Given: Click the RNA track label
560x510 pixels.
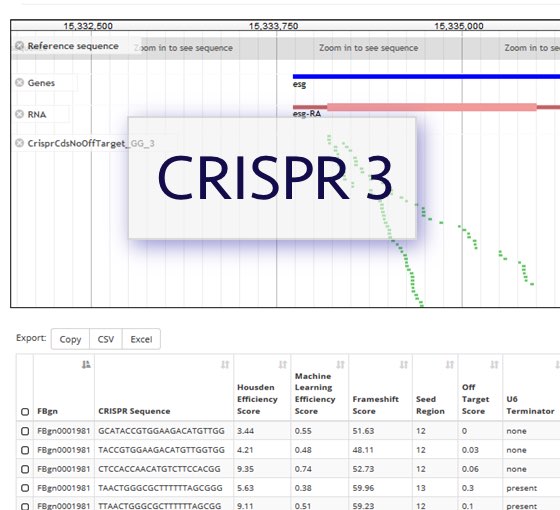Looking at the screenshot, I should [37, 114].
